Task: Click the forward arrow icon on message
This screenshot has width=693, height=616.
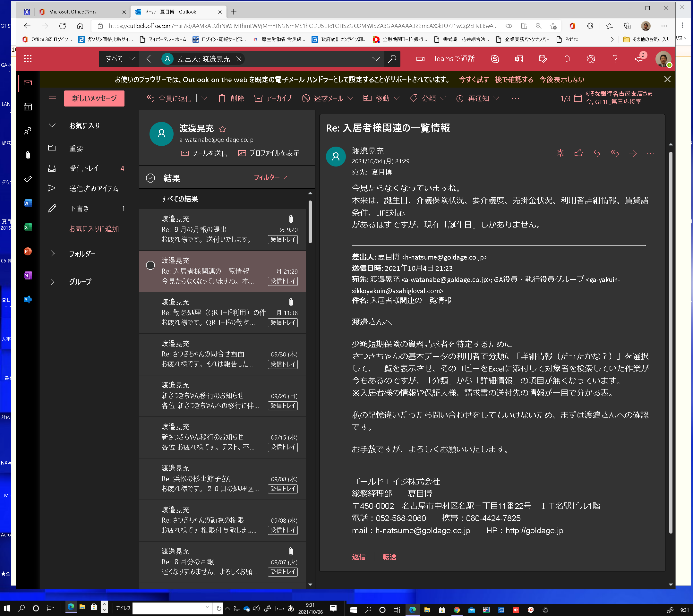Action: (633, 153)
